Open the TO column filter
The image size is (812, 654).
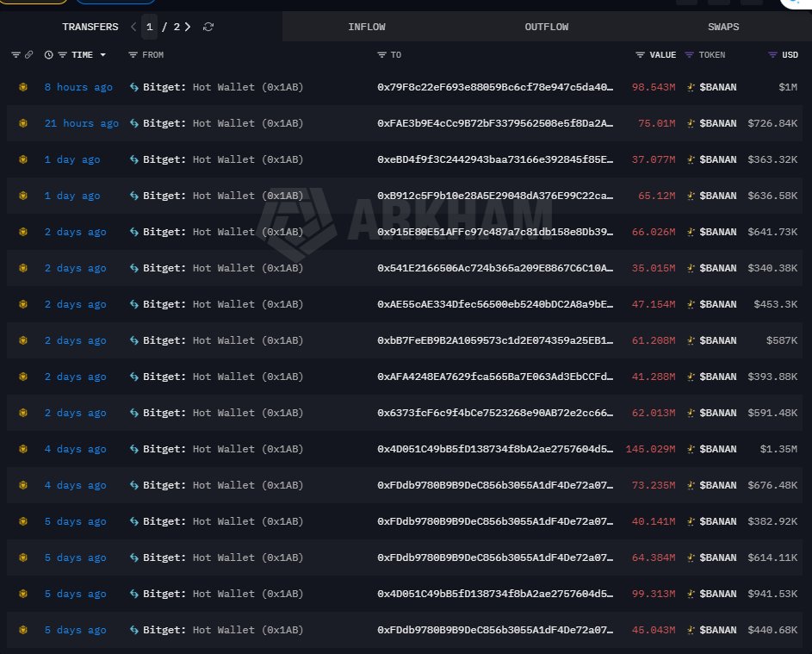382,55
